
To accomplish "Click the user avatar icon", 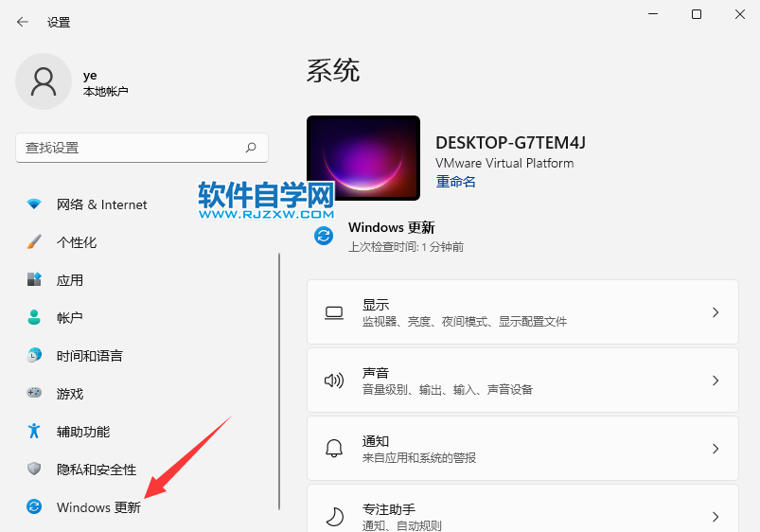I will tap(44, 81).
